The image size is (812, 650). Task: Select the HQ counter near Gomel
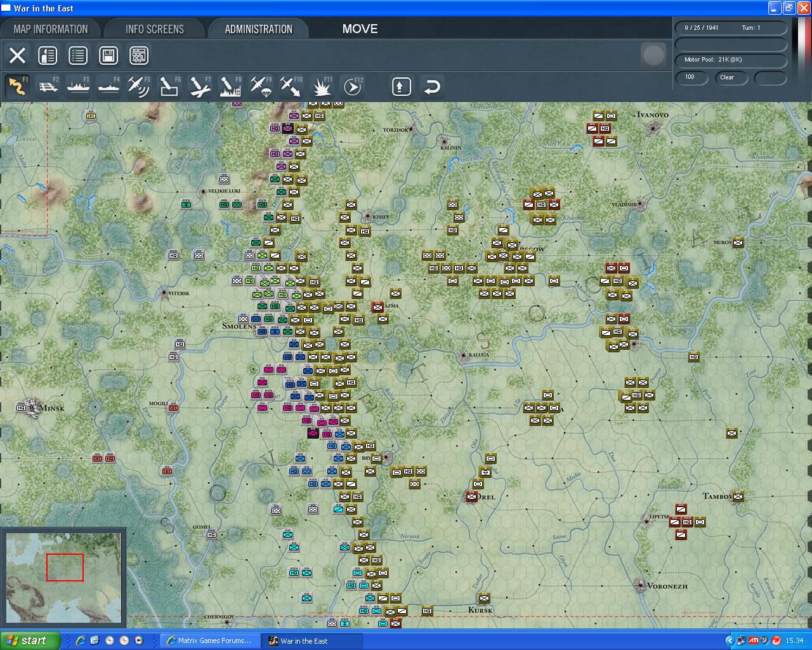coord(211,534)
